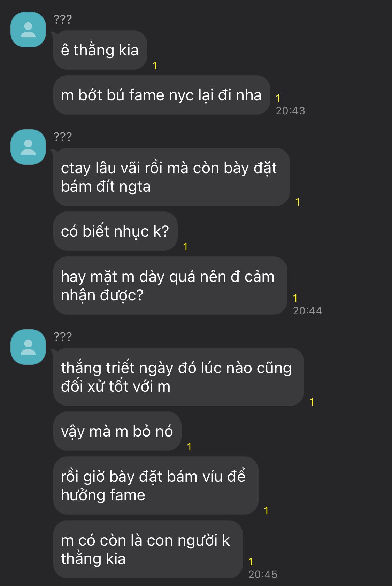Tap the 20:44 timestamp
This screenshot has width=392, height=586.
coord(308,311)
